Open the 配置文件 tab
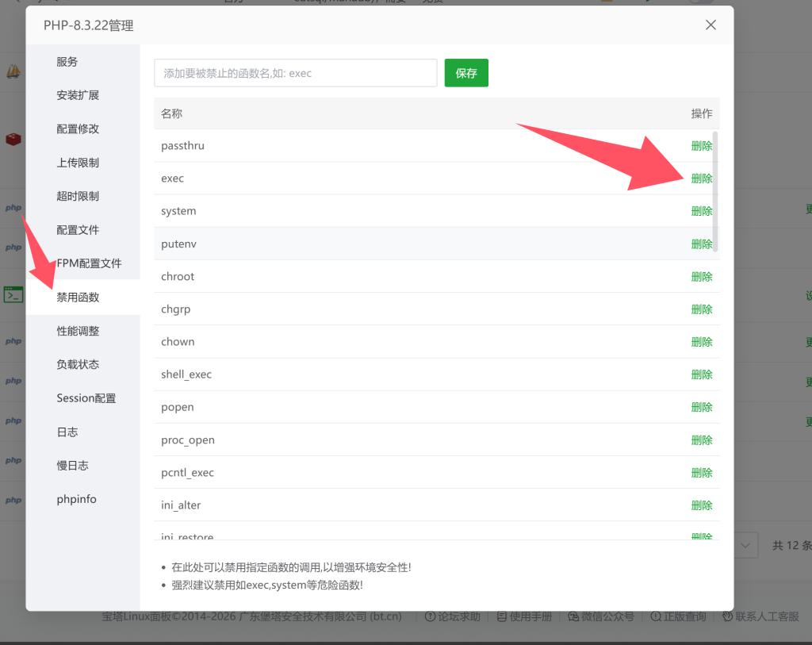The image size is (812, 645). coord(78,230)
